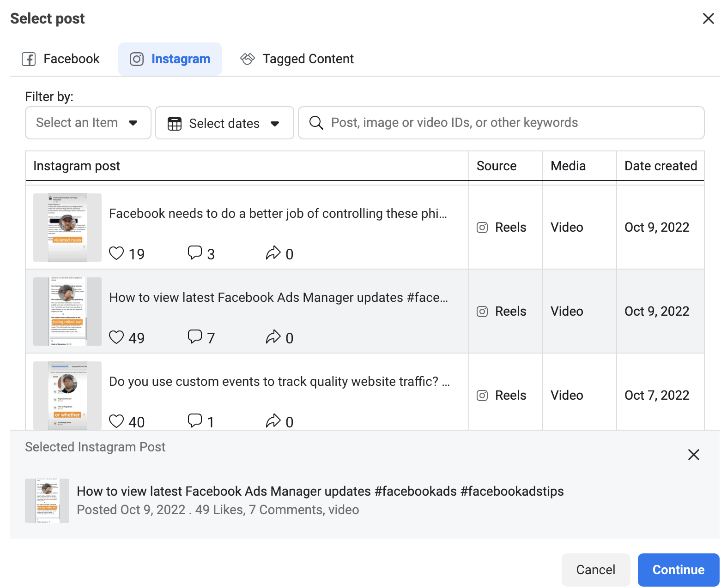Click the comment icon with 1 comment
This screenshot has height=588, width=727.
[195, 421]
